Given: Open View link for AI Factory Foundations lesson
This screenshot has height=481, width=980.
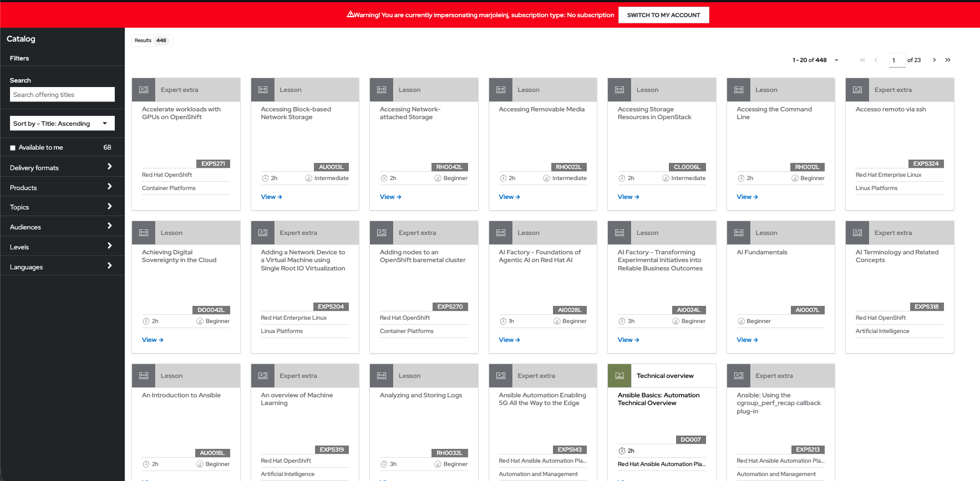Looking at the screenshot, I should pos(510,340).
